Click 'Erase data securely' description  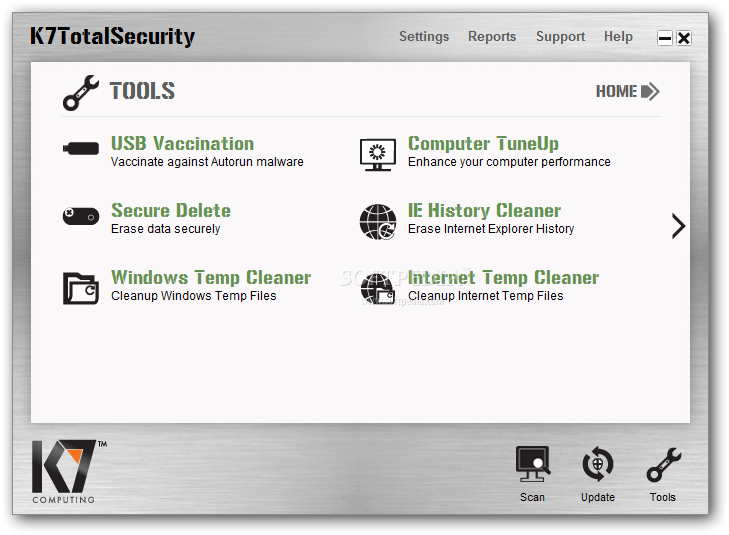[166, 229]
